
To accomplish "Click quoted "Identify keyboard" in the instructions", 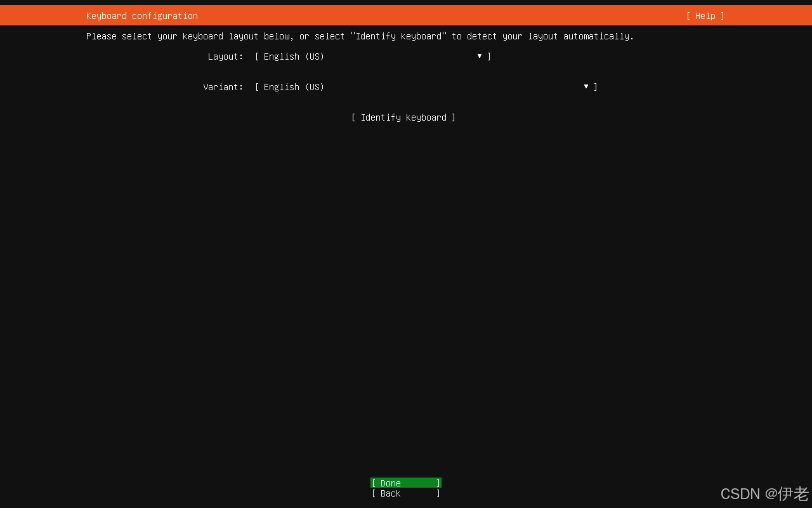I will (x=398, y=36).
